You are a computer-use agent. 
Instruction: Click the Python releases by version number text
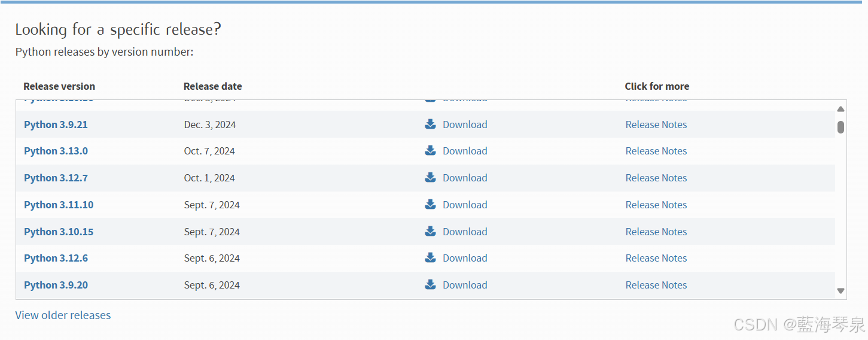tap(105, 52)
